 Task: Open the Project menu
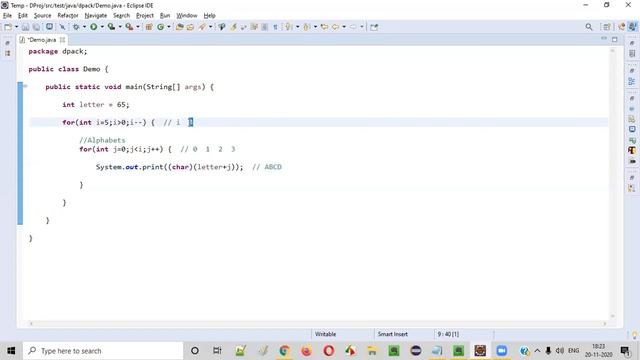(x=144, y=16)
